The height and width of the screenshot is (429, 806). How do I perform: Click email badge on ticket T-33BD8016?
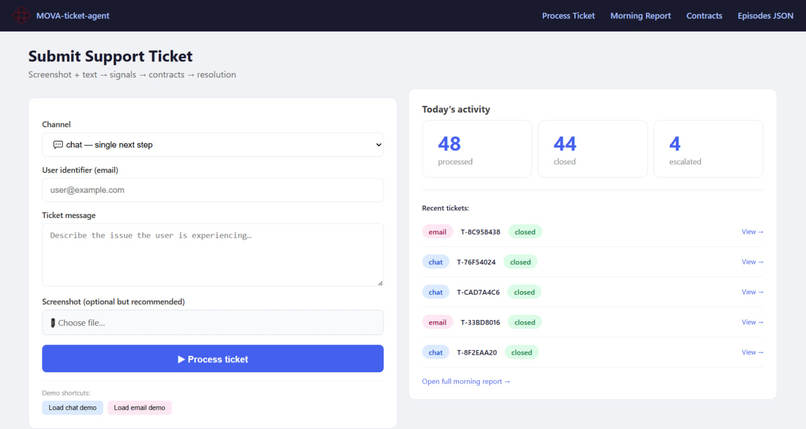[x=437, y=322]
